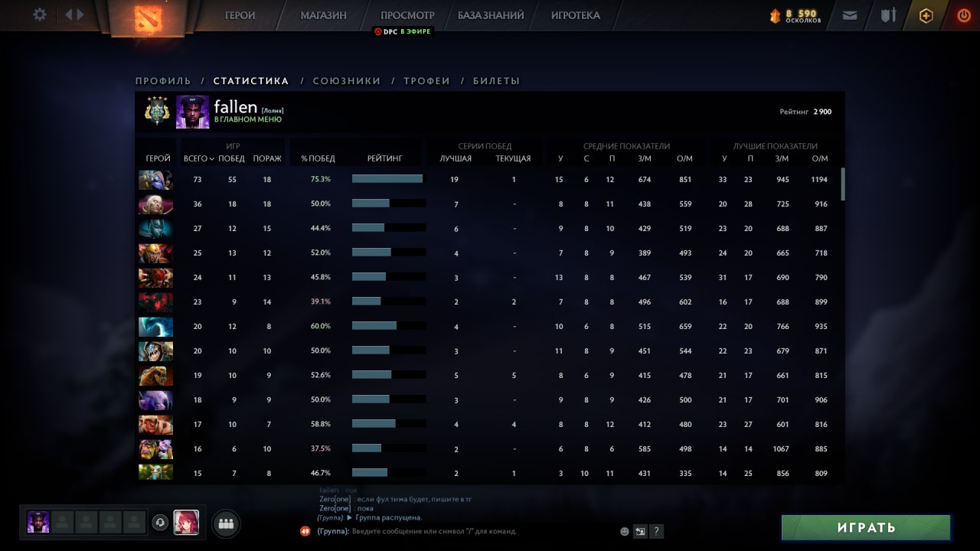This screenshot has width=980, height=551.
Task: Open the chat help question mark
Action: pyautogui.click(x=656, y=531)
